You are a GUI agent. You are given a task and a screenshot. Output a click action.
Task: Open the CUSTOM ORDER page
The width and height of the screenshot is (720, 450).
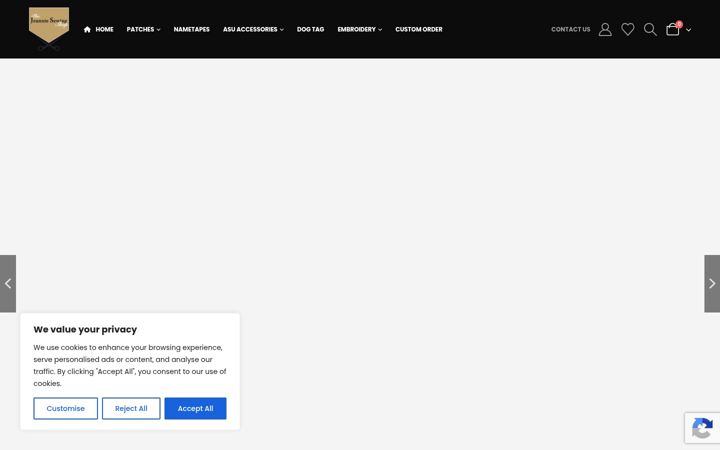point(419,29)
